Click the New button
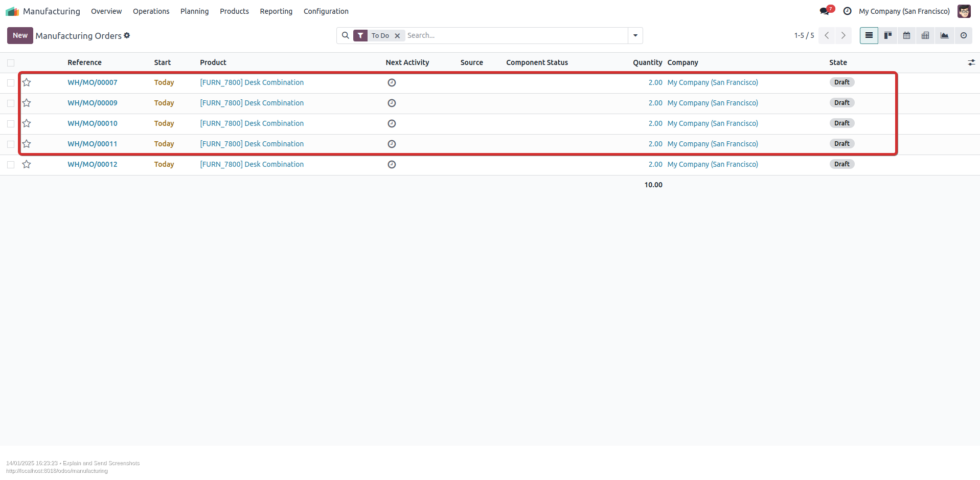The height and width of the screenshot is (480, 980). tap(20, 35)
